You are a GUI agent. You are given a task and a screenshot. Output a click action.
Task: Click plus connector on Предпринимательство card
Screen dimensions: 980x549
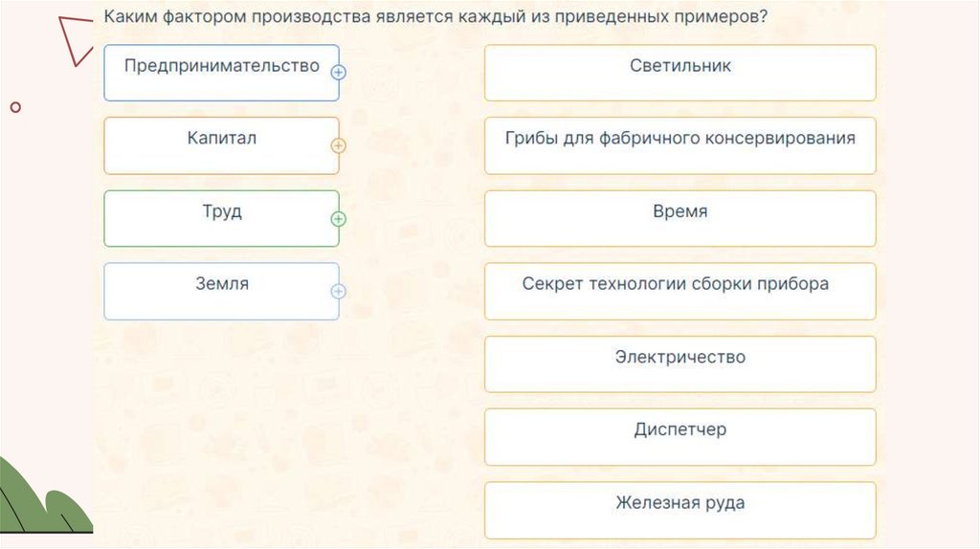coord(338,73)
